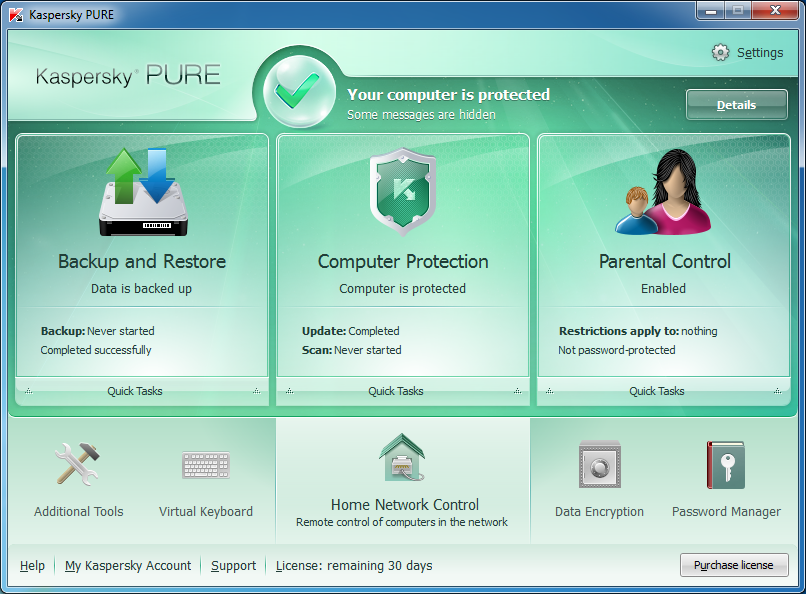806x594 pixels.
Task: Expand Quick Tasks under Computer Protection
Action: tap(403, 391)
